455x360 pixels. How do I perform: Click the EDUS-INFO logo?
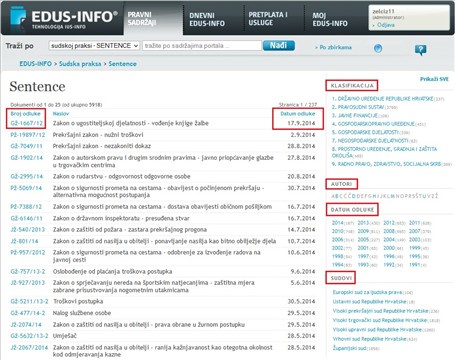[x=64, y=18]
